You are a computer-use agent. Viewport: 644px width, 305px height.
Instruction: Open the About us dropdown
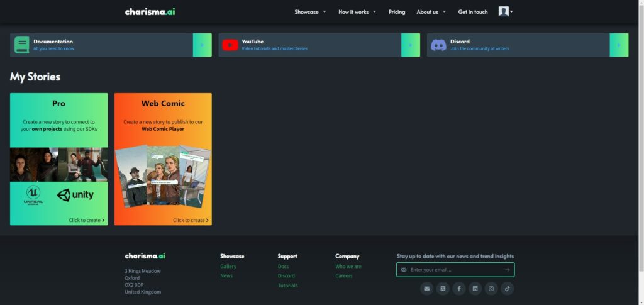pos(431,12)
